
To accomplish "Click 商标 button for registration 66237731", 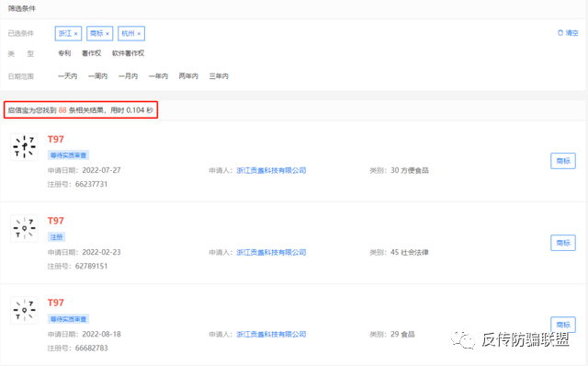I will 563,161.
